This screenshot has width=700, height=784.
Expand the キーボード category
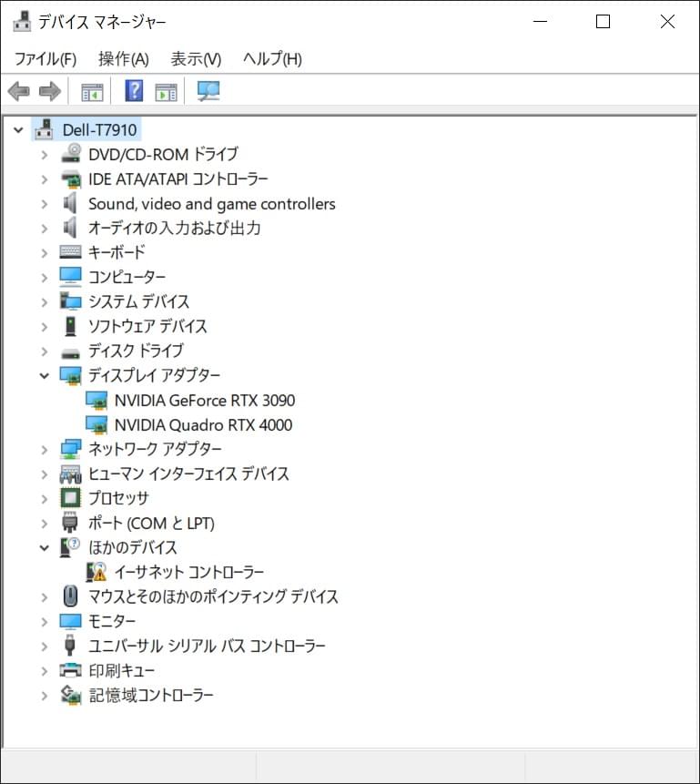[x=45, y=252]
